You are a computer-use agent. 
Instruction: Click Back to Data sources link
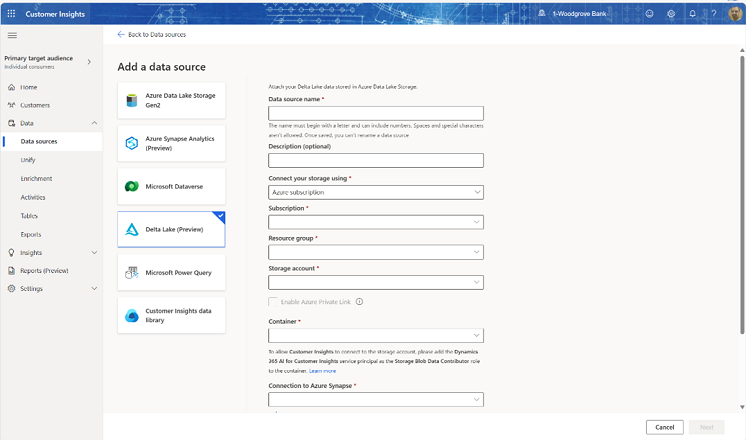point(151,34)
